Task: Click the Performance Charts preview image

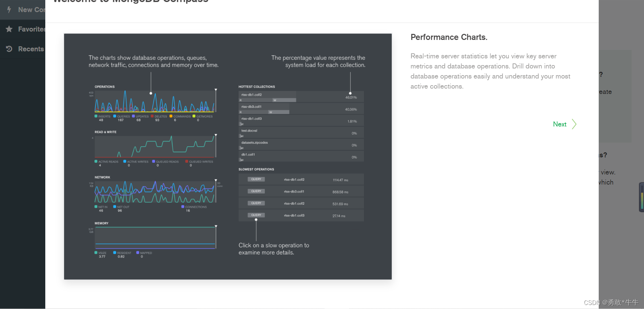Action: (228, 156)
